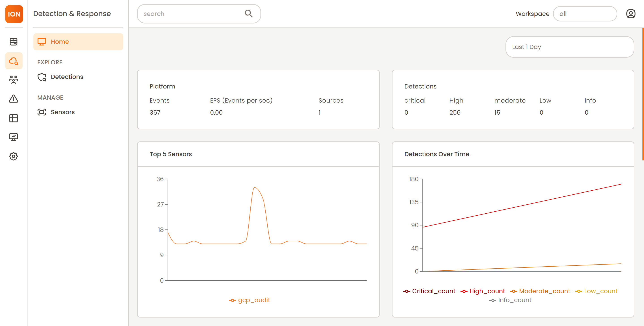Toggle the Critical_count legend series
Screen dimensions: 644x326
pyautogui.click(x=429, y=291)
